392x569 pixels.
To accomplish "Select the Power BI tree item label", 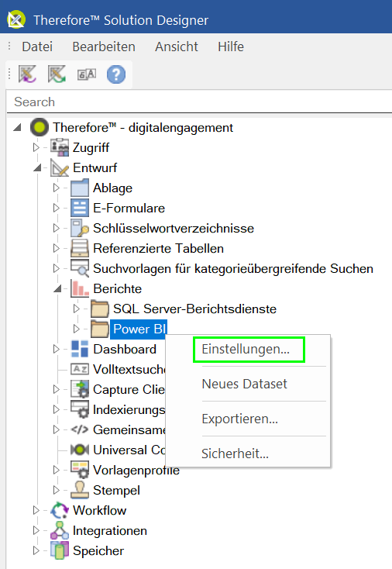I will [x=139, y=329].
